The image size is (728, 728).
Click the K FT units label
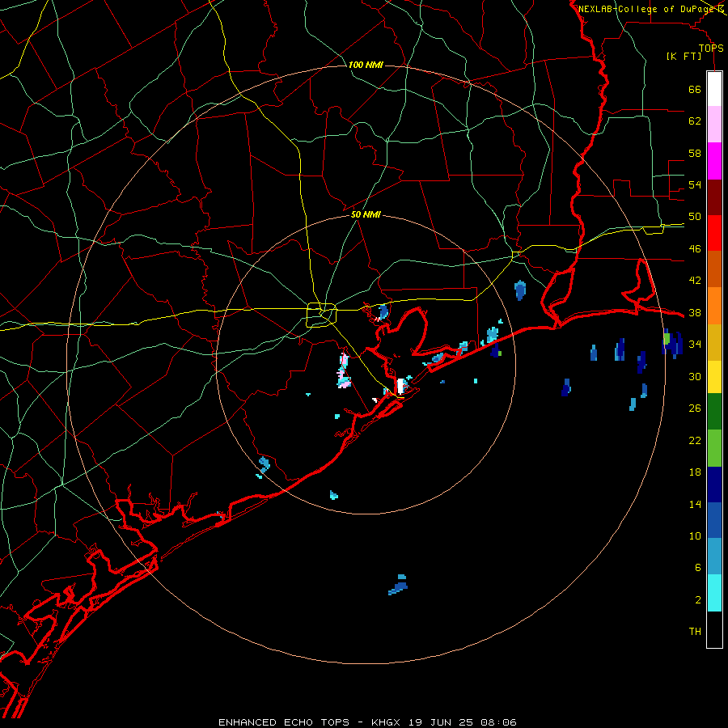tap(684, 57)
